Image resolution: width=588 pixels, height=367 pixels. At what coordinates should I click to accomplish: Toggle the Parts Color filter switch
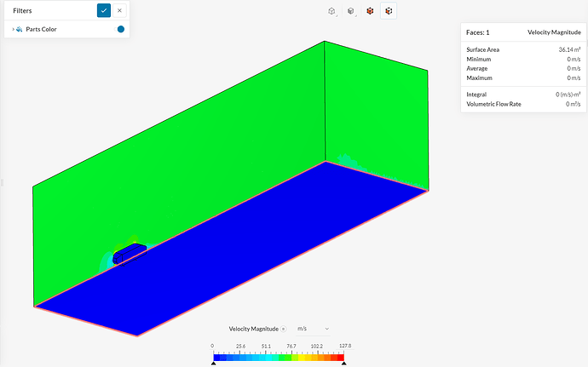(x=120, y=29)
